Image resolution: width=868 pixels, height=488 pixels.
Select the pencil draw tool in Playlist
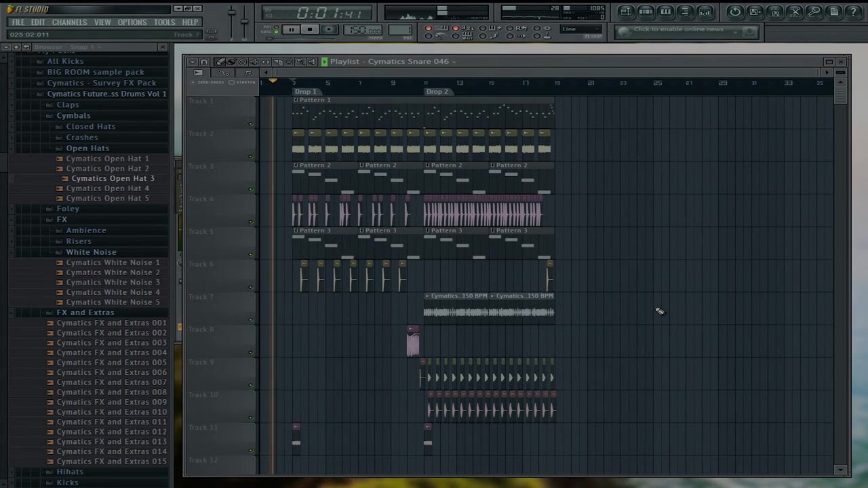tap(219, 62)
